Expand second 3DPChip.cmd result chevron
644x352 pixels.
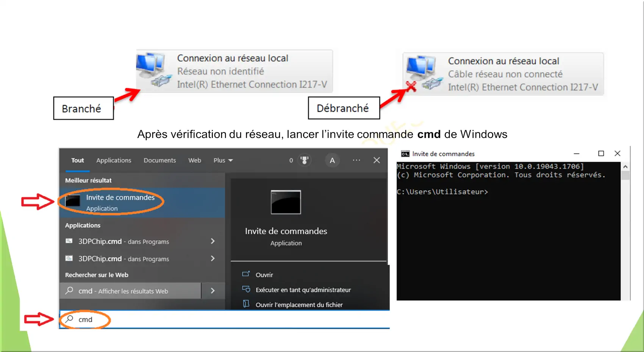click(x=213, y=258)
